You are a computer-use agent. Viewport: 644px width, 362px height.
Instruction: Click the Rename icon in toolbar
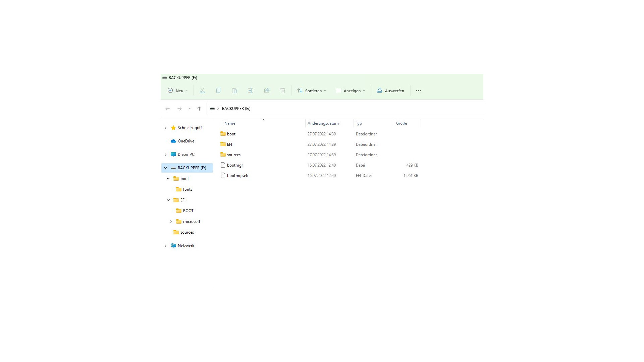coord(251,90)
